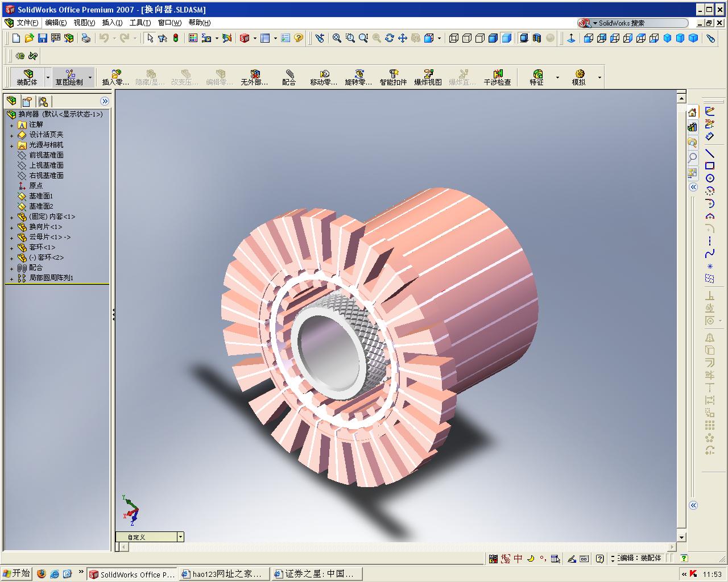Screen dimensions: 728x582
Task: Switch to hao123网址之家 taskbar window
Action: click(223, 574)
